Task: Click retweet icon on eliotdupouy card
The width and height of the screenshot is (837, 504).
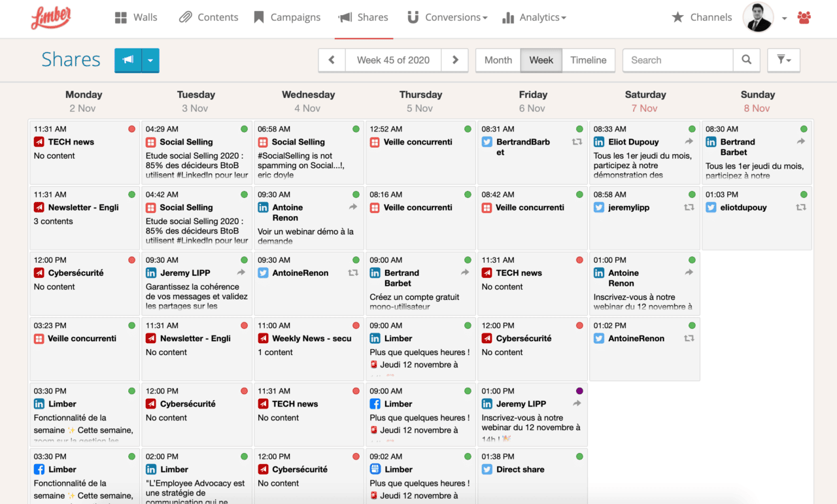Action: click(801, 207)
